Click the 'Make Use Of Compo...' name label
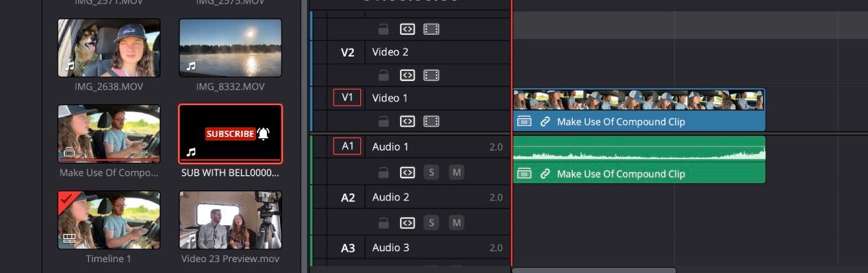 (109, 174)
